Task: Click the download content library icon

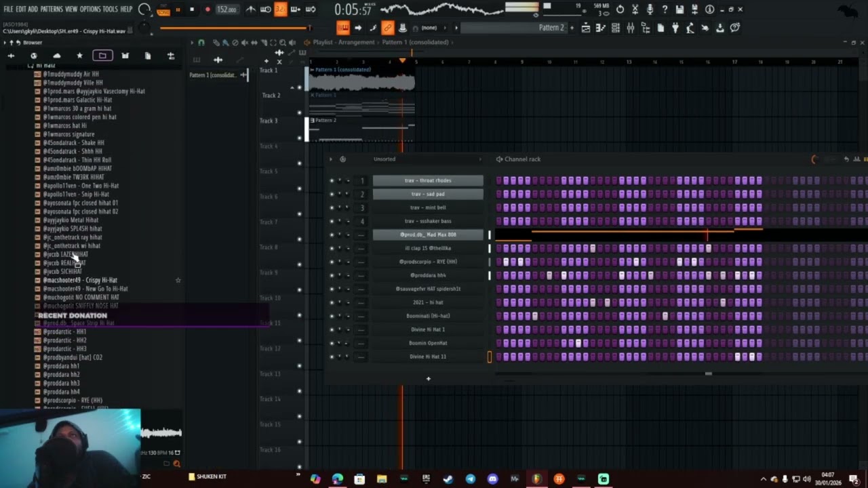Action: coord(720,28)
